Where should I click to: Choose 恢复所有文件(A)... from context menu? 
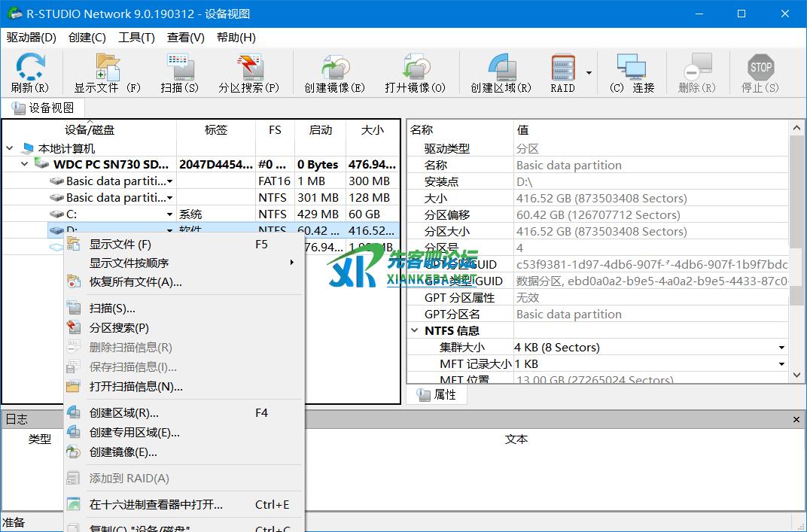click(x=136, y=282)
